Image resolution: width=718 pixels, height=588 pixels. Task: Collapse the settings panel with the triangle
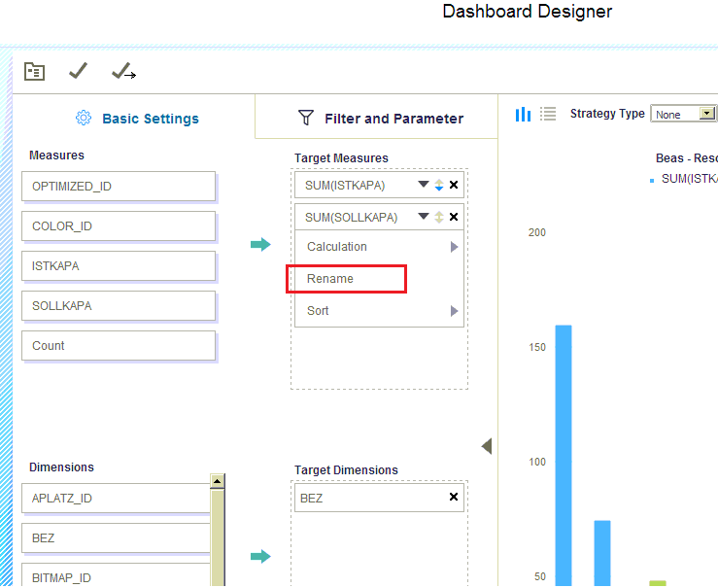click(487, 446)
